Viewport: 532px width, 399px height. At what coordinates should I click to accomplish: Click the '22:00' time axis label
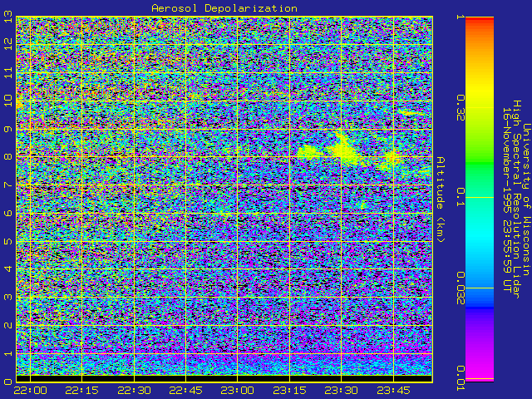pyautogui.click(x=31, y=391)
